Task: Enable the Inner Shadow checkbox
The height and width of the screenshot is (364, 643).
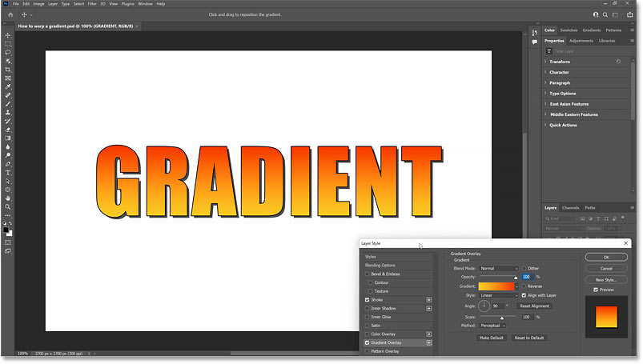Action: tap(367, 309)
